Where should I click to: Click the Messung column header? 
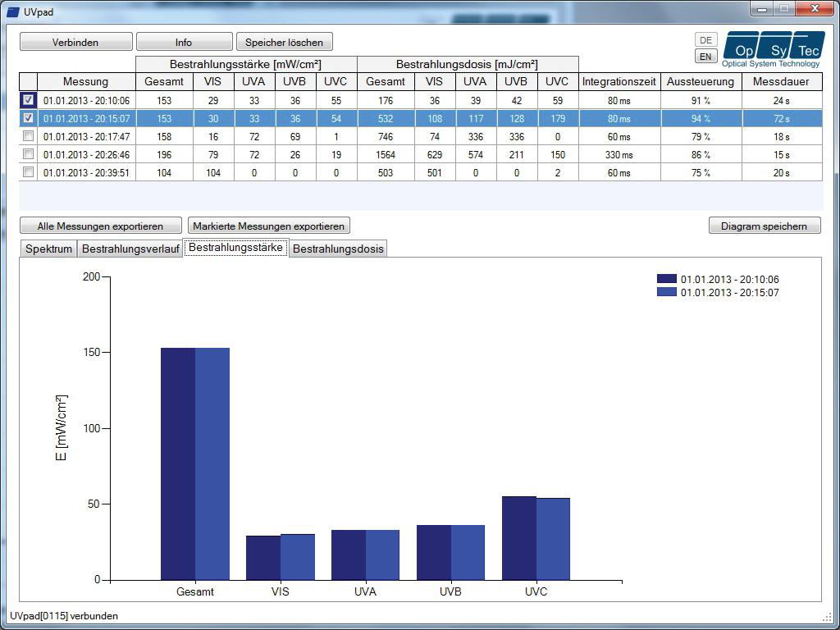point(86,81)
